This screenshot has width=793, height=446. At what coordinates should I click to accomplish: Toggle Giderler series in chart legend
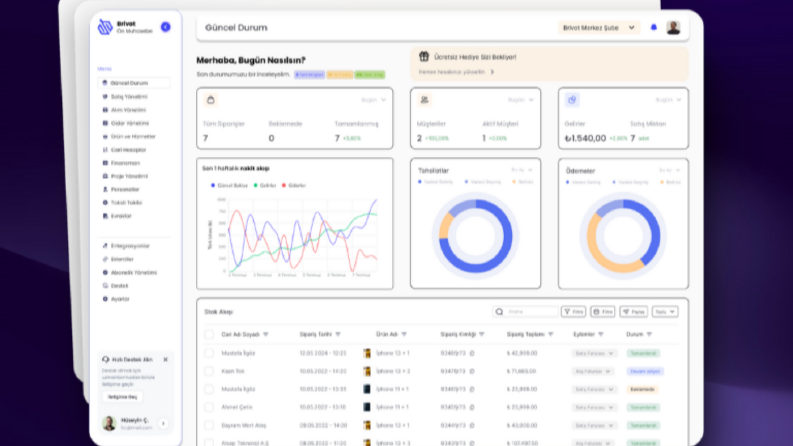click(294, 186)
